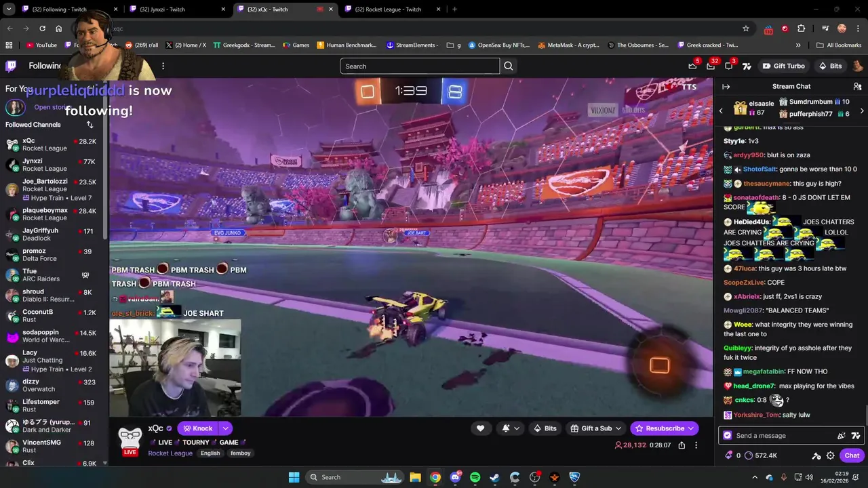Click the Twitch search input field
This screenshot has width=868, height=488.
(x=420, y=66)
